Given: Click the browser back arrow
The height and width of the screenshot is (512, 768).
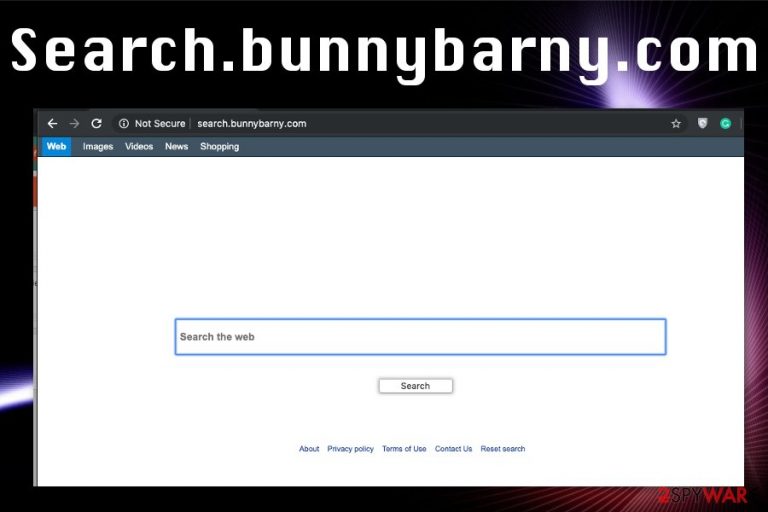Looking at the screenshot, I should tap(52, 123).
